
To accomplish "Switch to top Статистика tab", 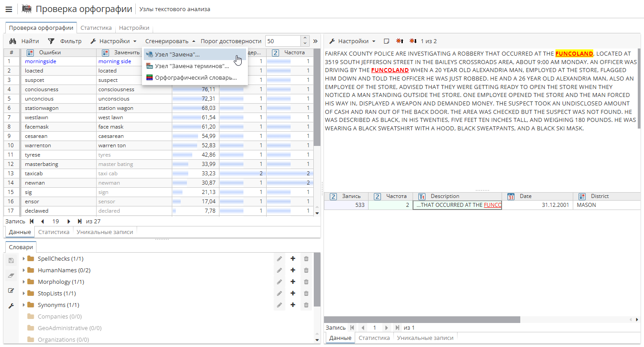I will point(96,28).
